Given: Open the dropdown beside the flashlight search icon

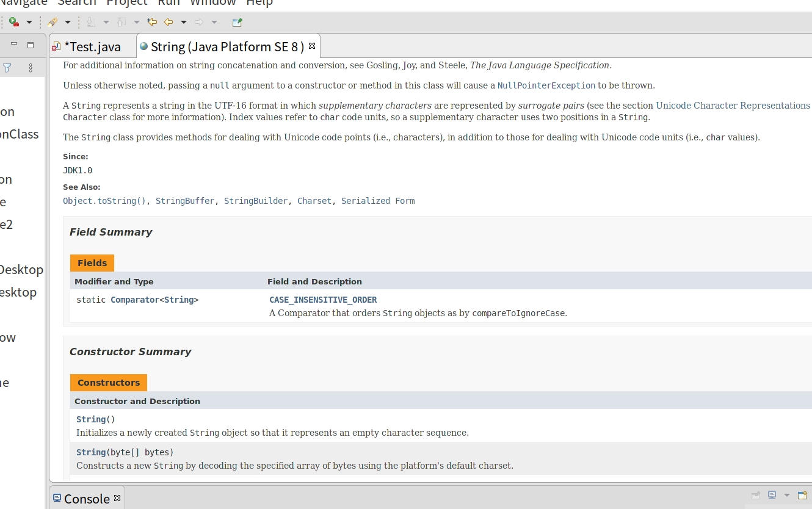Looking at the screenshot, I should click(68, 23).
